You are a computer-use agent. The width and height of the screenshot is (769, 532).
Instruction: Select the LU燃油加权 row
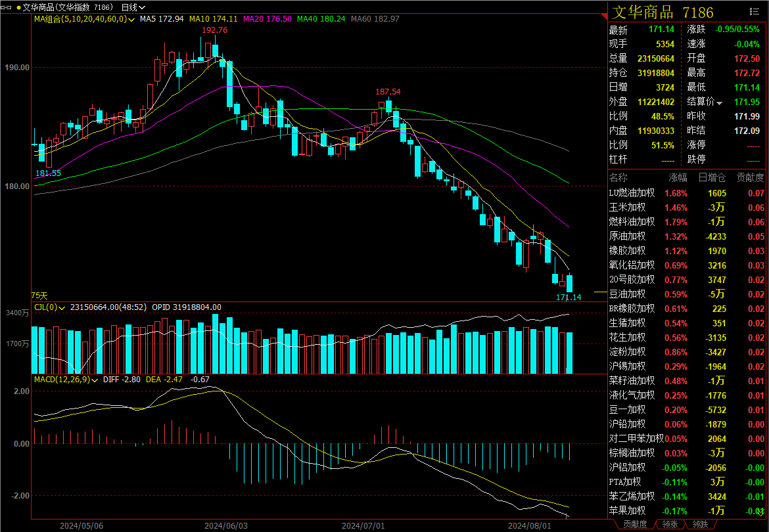pyautogui.click(x=687, y=193)
